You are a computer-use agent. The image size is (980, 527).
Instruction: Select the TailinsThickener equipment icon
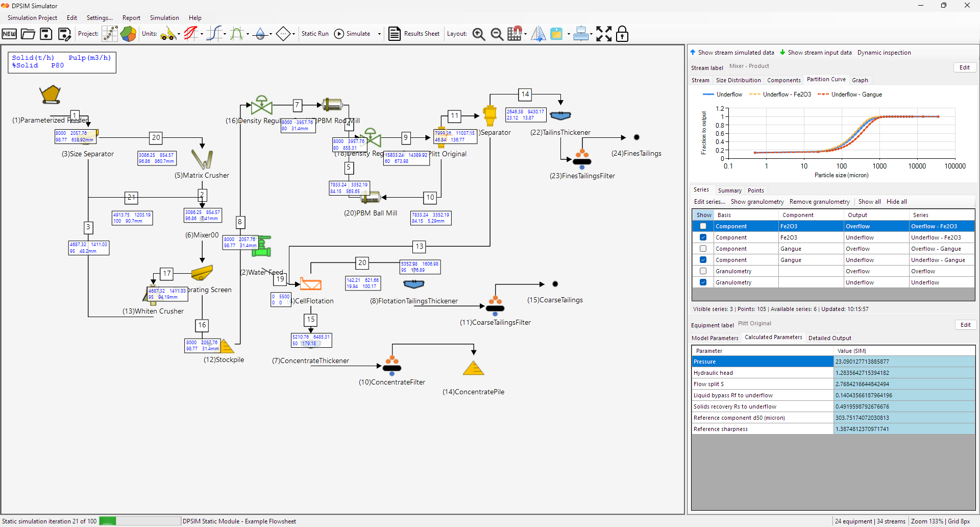click(x=560, y=116)
